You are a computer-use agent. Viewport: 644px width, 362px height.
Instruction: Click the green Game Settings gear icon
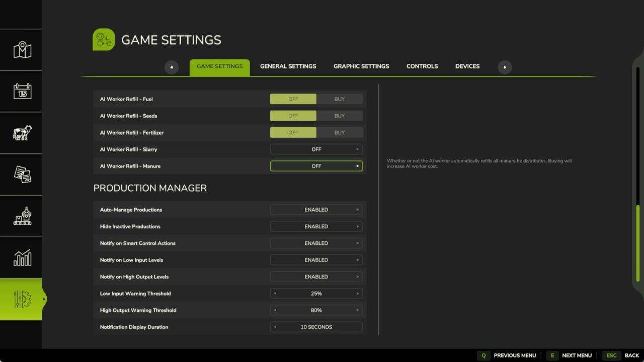103,39
